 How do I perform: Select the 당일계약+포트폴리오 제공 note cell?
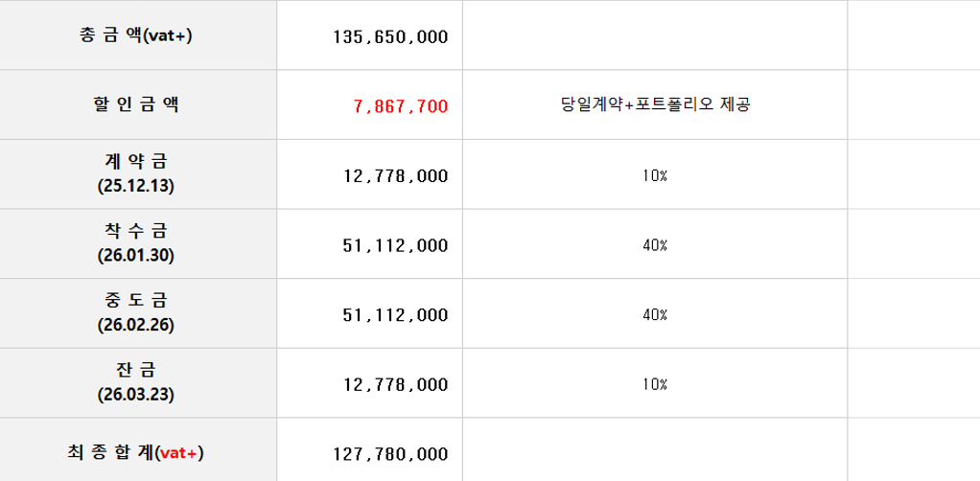point(655,105)
